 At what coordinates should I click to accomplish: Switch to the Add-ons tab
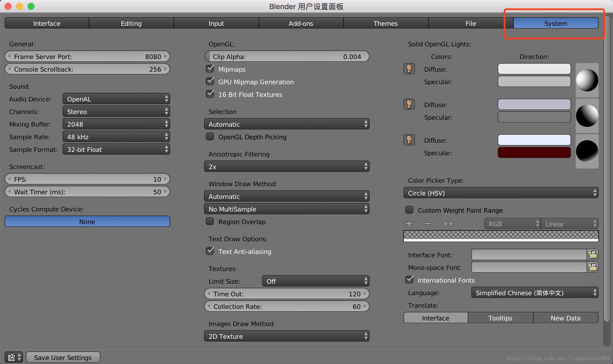coord(301,24)
